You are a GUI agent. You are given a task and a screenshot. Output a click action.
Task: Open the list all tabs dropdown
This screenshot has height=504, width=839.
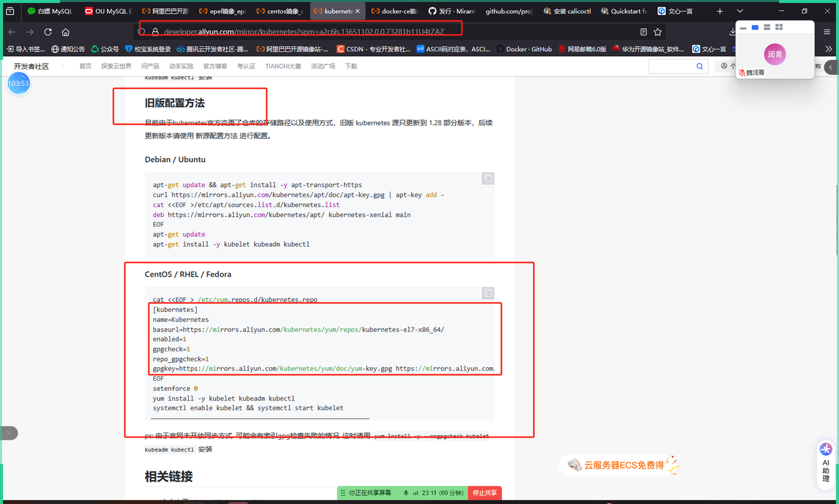[740, 11]
